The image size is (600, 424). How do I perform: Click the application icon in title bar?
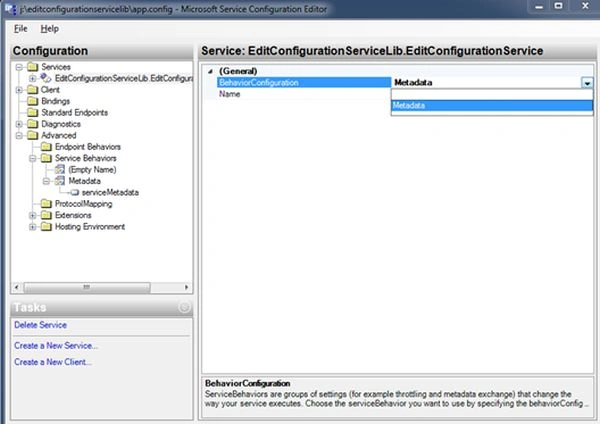pyautogui.click(x=10, y=8)
